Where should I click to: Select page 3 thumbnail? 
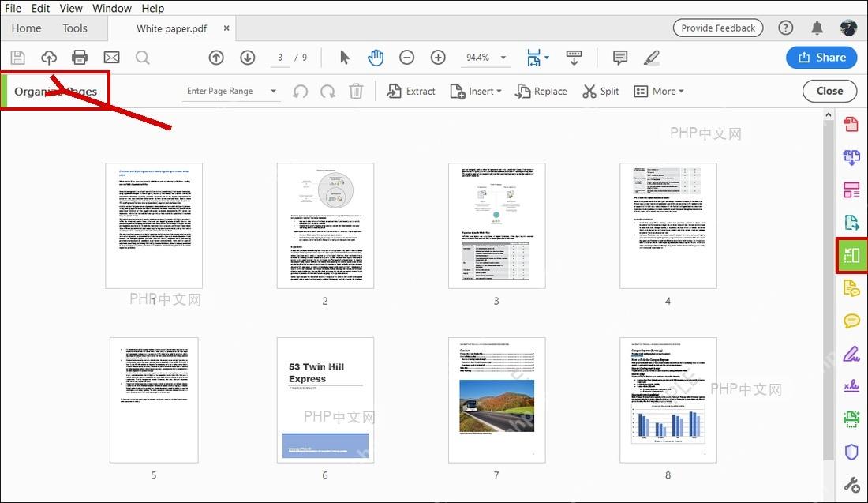tap(496, 226)
